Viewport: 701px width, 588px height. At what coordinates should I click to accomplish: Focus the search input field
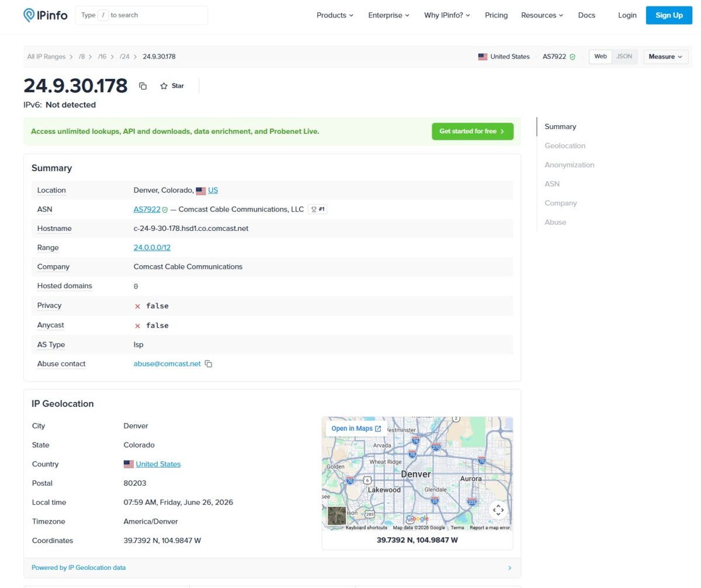coord(141,15)
